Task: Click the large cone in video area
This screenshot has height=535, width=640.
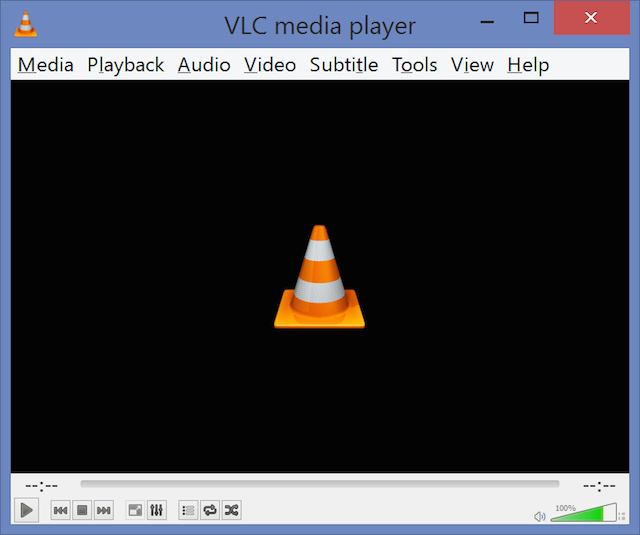Action: (319, 276)
